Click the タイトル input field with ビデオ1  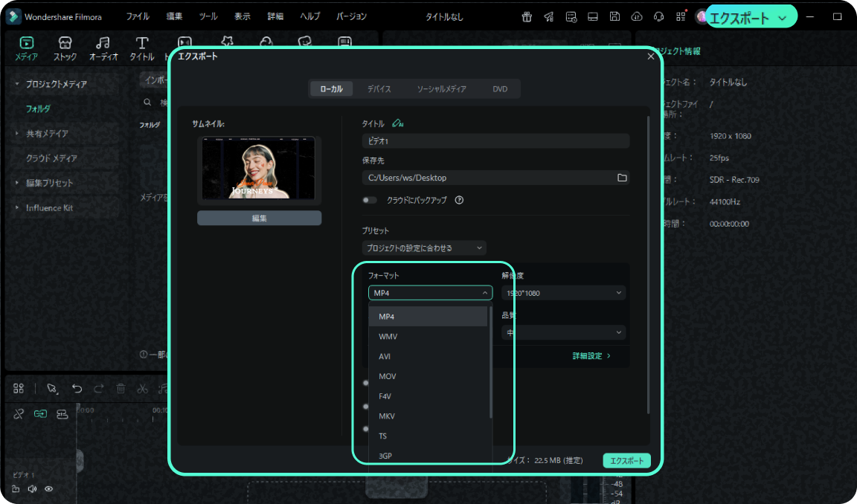tap(495, 141)
